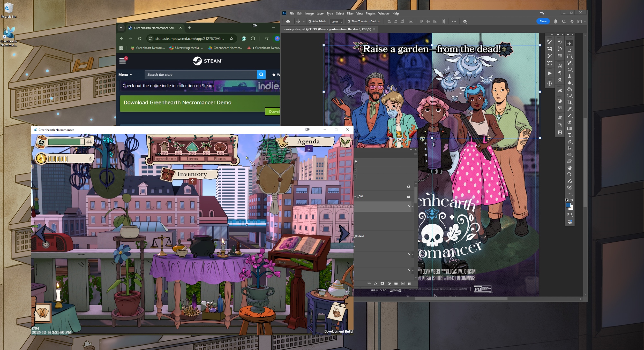Toggle Show Transform Controls checkbox
The image size is (644, 350).
click(349, 22)
